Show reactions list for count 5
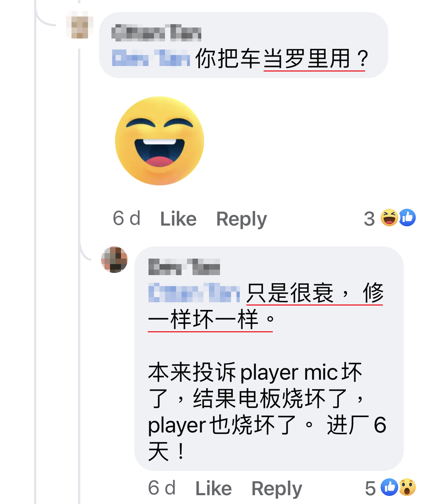This screenshot has height=504, width=429. 370,488
